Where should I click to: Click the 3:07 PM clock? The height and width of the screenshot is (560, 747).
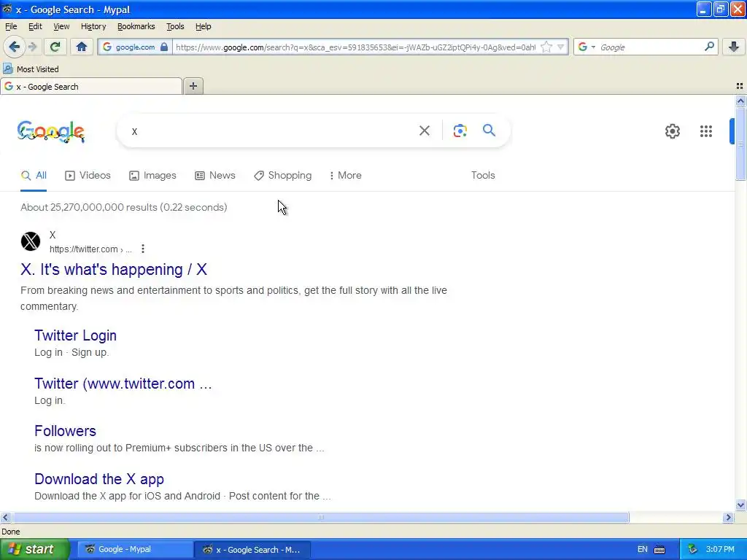(x=720, y=549)
